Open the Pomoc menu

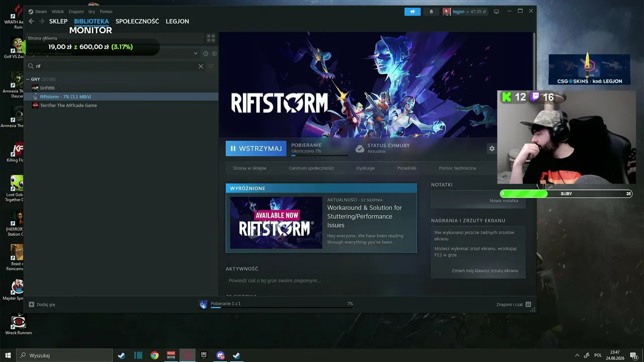click(x=106, y=12)
